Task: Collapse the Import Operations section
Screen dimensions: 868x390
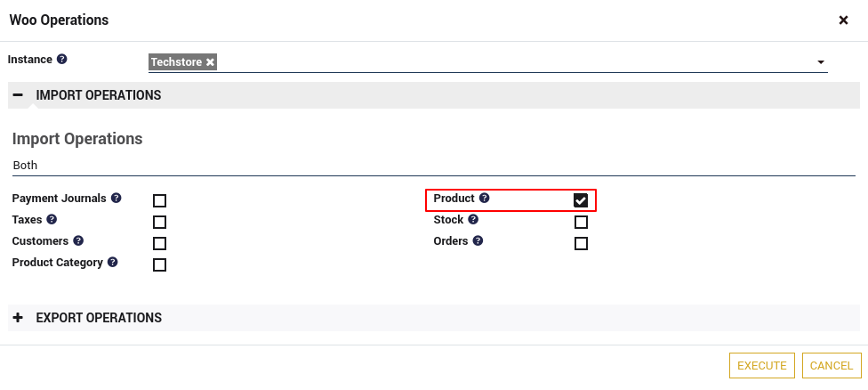Action: tap(18, 95)
